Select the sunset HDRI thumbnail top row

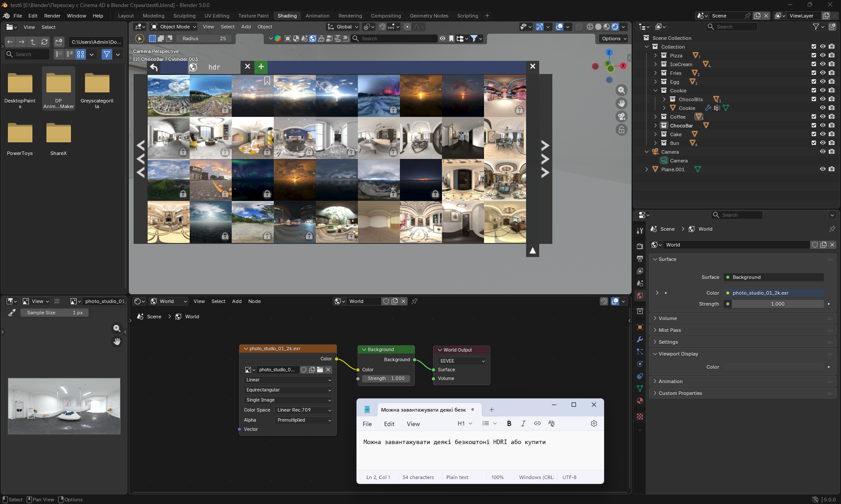pyautogui.click(x=420, y=95)
